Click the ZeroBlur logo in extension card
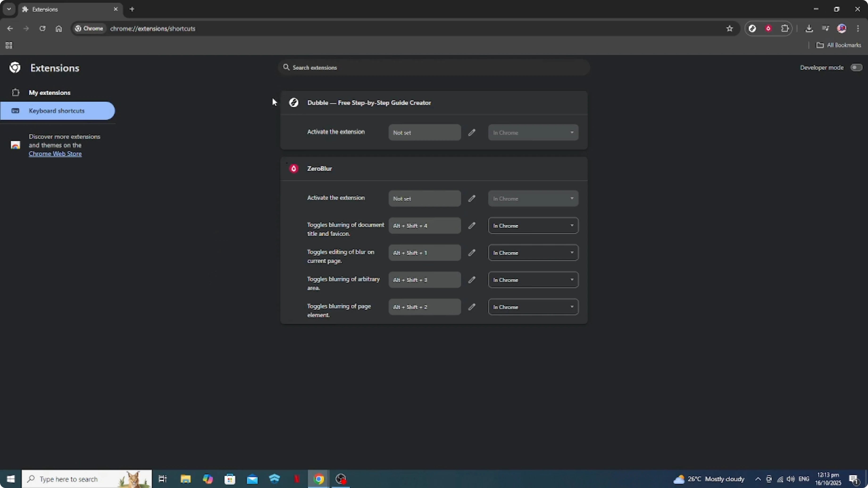 coord(293,168)
